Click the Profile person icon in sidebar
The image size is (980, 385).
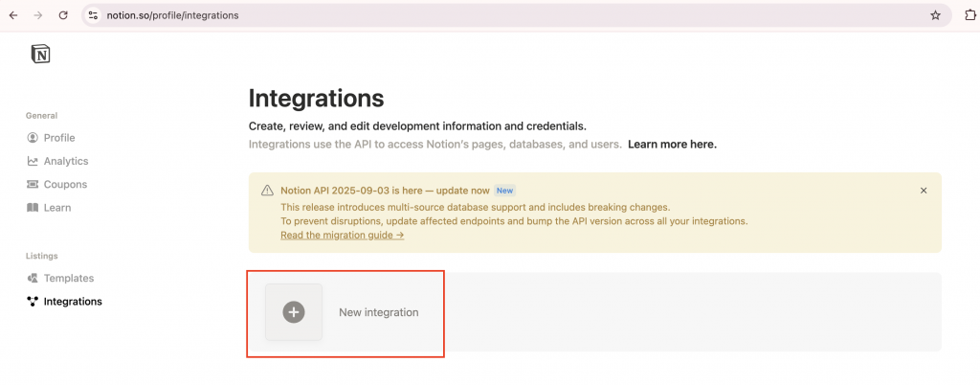(x=33, y=138)
